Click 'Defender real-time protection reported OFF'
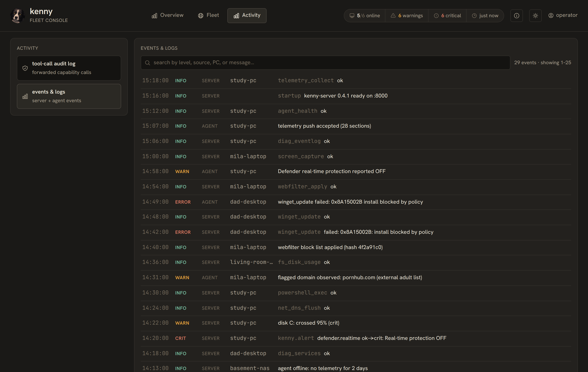588x372 pixels. pos(332,172)
